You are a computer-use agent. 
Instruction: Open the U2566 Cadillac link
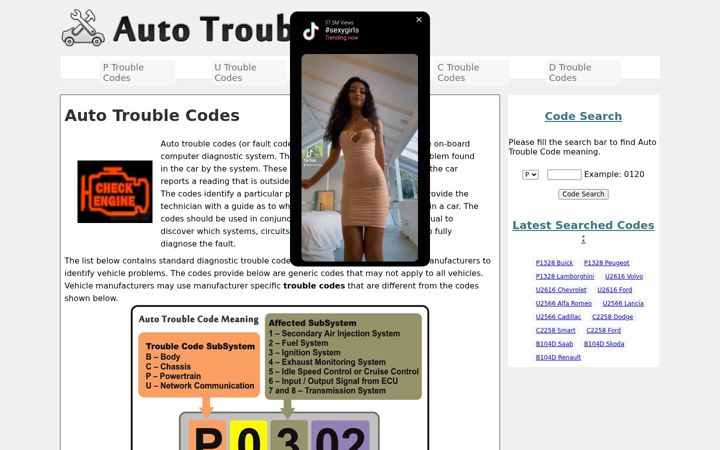click(x=558, y=317)
